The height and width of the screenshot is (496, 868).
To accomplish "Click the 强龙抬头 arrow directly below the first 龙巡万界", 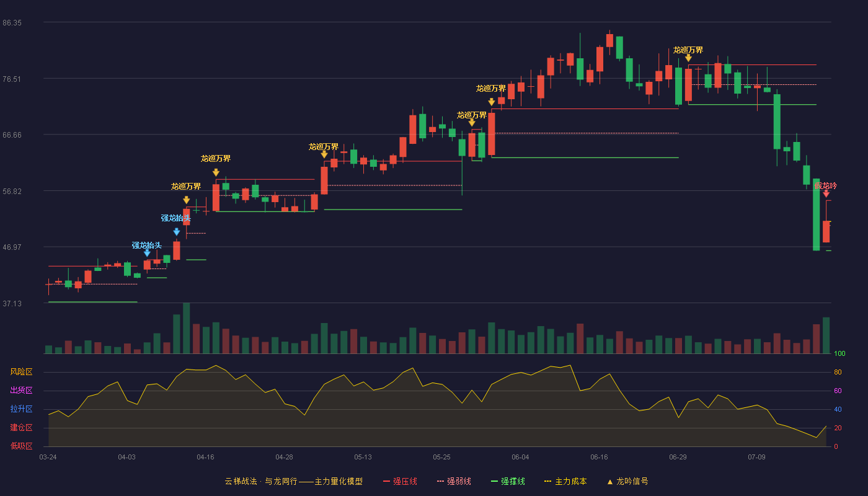I will [177, 232].
